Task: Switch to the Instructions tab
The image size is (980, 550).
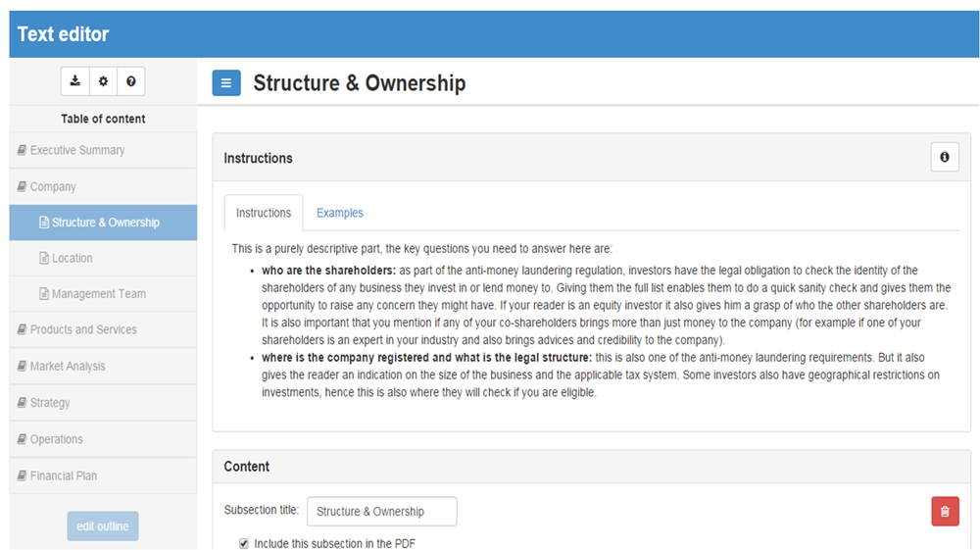Action: 264,213
